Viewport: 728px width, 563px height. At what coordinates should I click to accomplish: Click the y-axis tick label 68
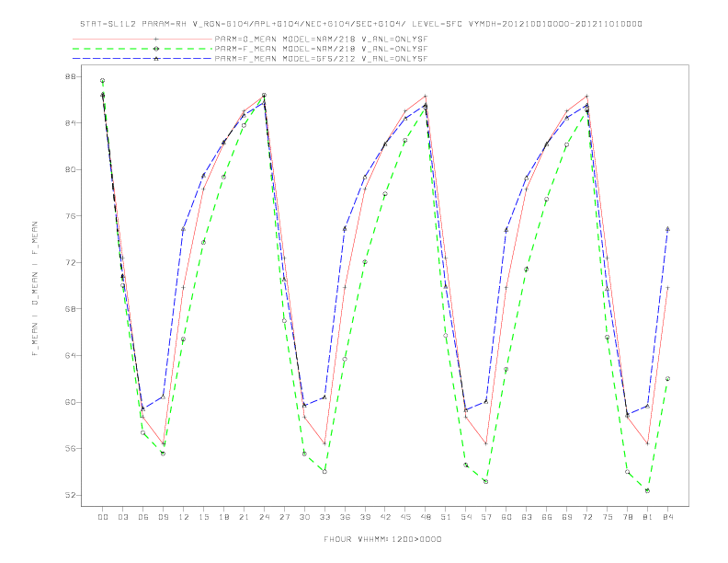point(70,309)
